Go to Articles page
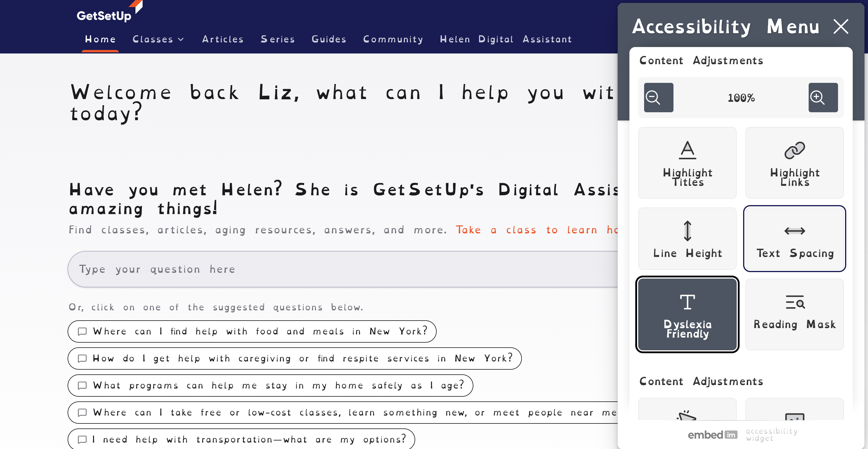Image resolution: width=868 pixels, height=449 pixels. click(223, 39)
